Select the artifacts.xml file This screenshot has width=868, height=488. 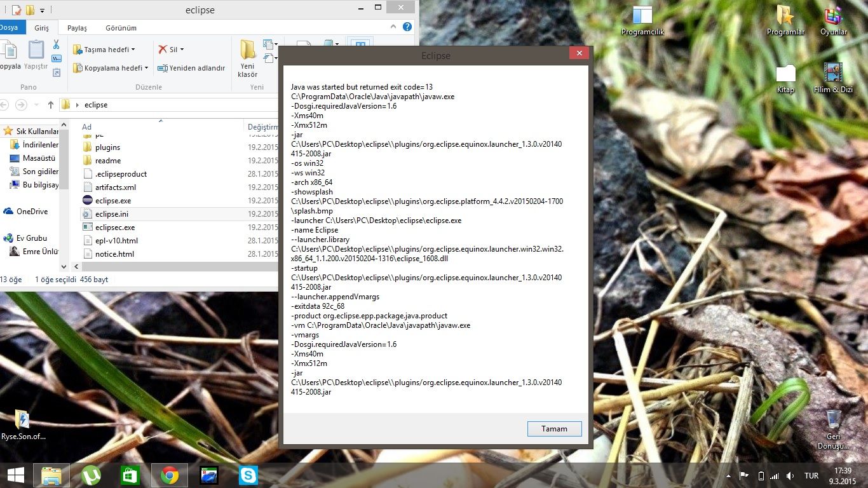pos(109,187)
